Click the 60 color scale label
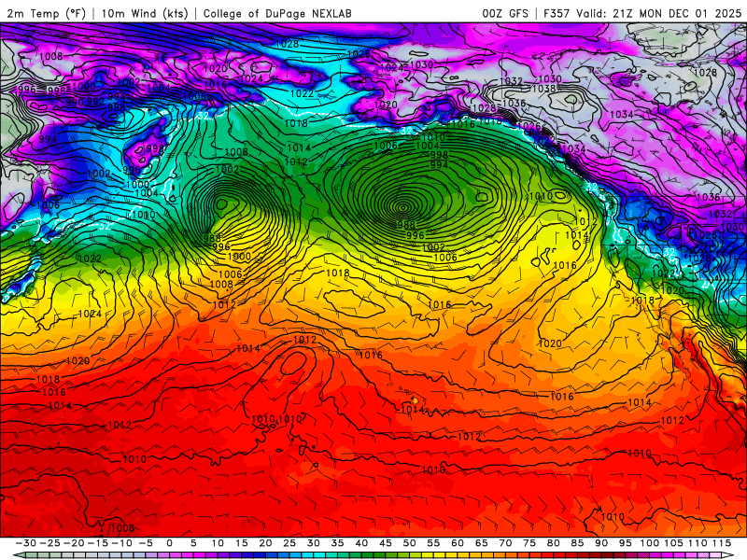The image size is (747, 560). (x=458, y=543)
